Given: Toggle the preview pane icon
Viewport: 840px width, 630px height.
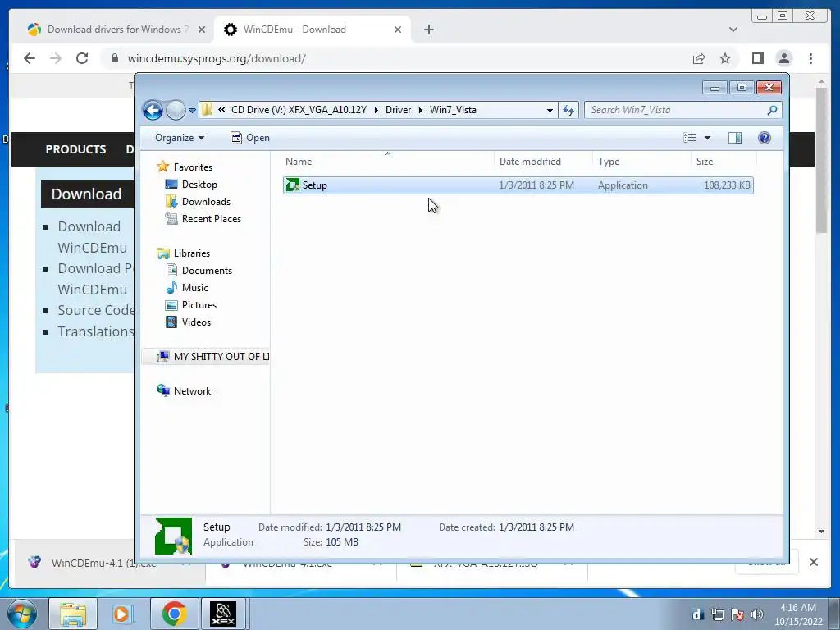Looking at the screenshot, I should (x=735, y=138).
